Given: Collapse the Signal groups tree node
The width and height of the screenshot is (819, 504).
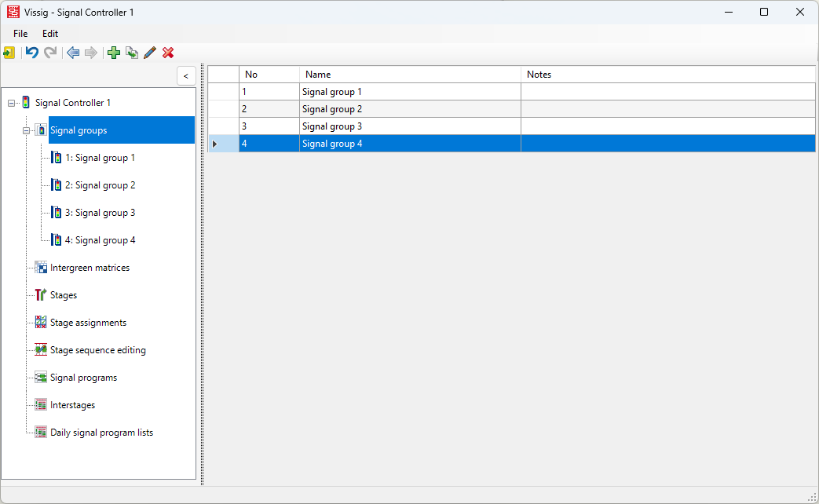Looking at the screenshot, I should [26, 130].
